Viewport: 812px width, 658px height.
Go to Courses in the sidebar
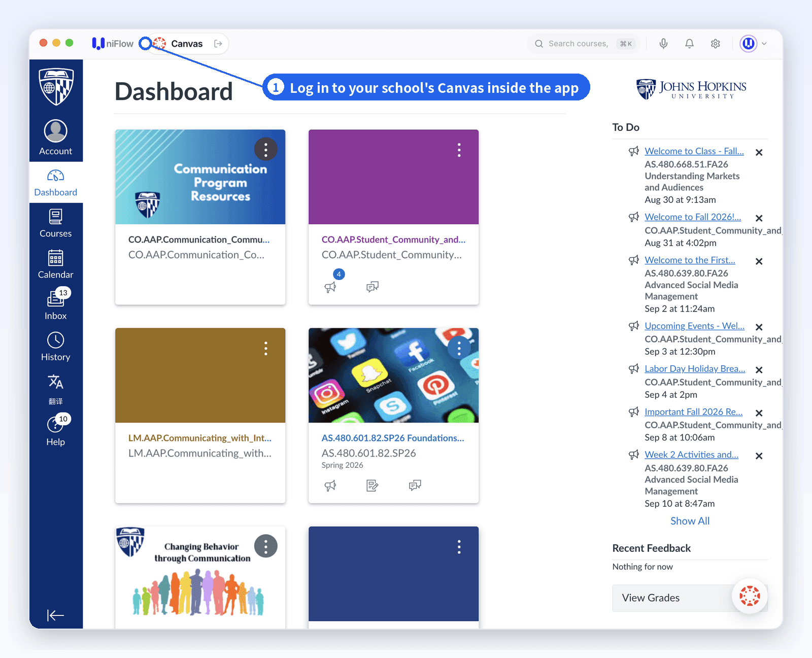point(56,223)
